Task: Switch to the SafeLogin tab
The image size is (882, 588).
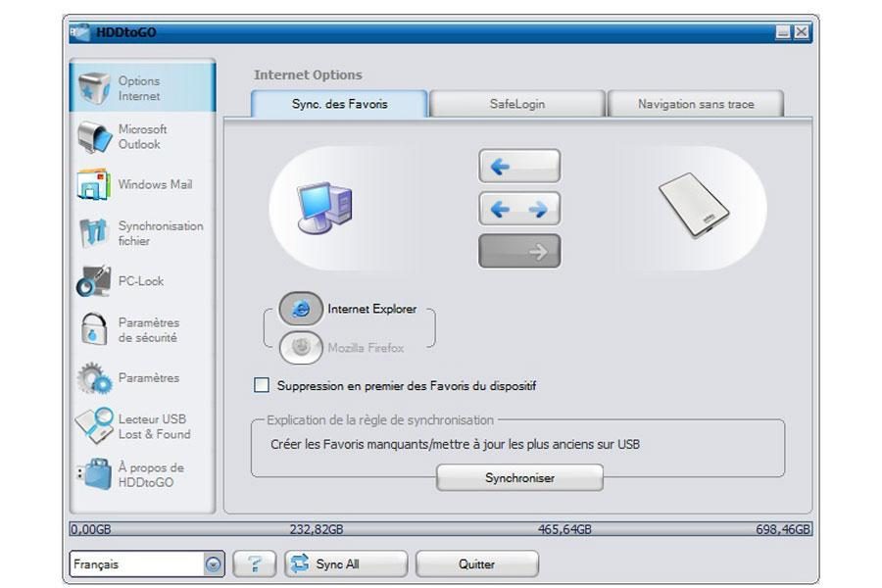Action: click(x=516, y=104)
